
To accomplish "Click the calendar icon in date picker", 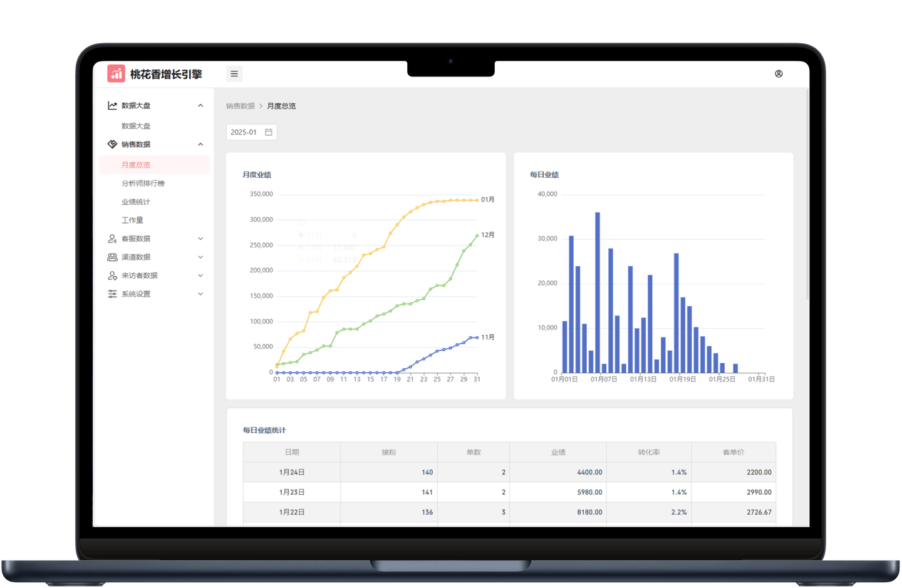I will click(x=269, y=132).
